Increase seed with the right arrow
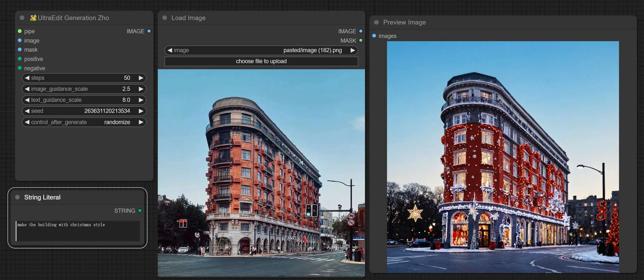The image size is (644, 280). (x=141, y=111)
